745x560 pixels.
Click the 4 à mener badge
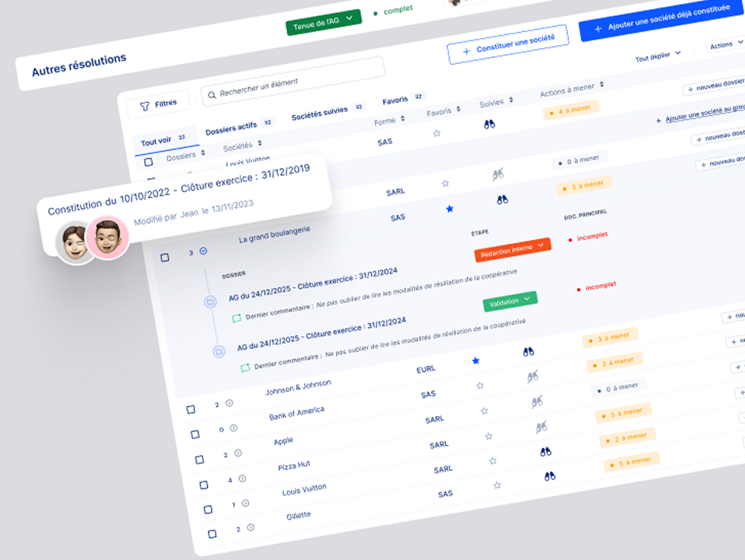coord(571,110)
